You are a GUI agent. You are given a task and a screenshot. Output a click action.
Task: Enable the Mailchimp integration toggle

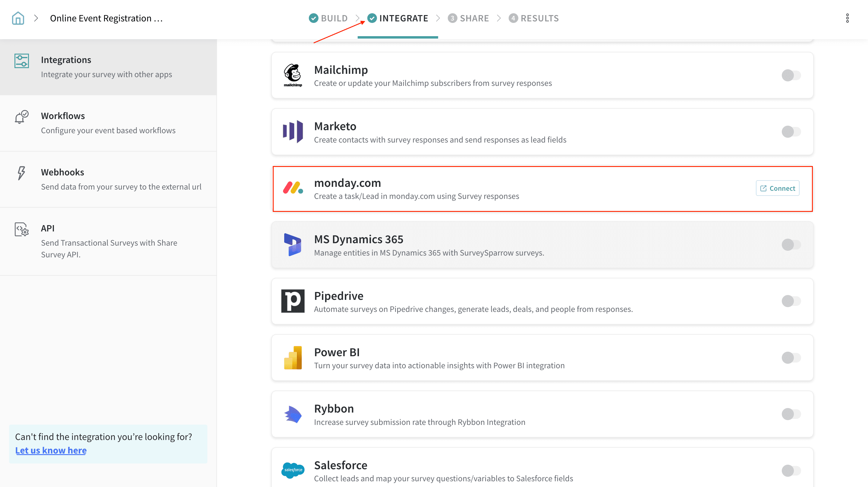pyautogui.click(x=791, y=75)
